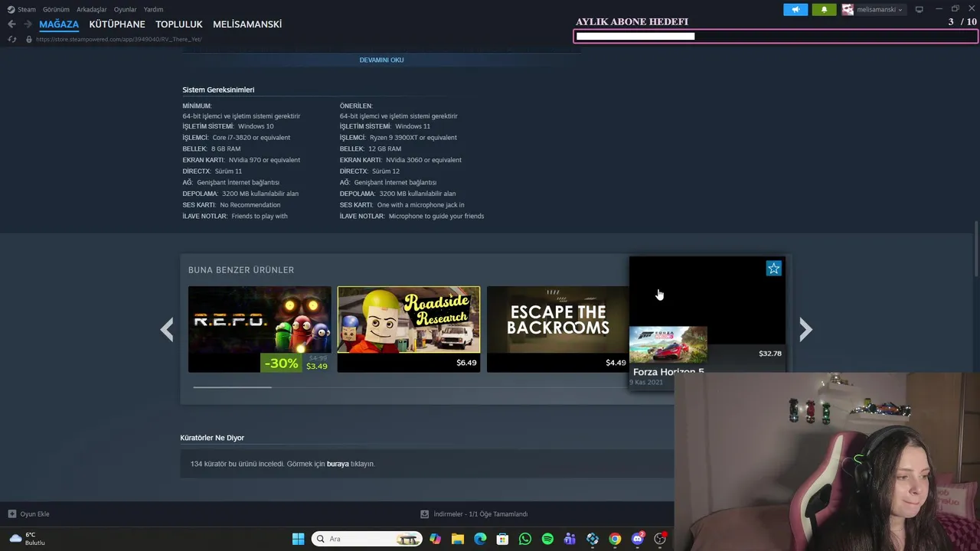Click the -30% discount badge on R.E.P.O.
The width and height of the screenshot is (980, 551).
281,364
